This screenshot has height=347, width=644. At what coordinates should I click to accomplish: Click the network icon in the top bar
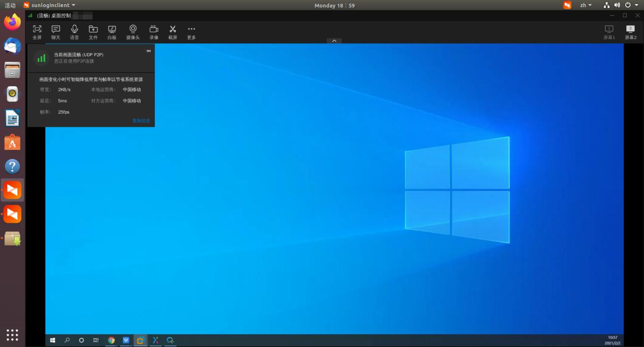pos(607,5)
